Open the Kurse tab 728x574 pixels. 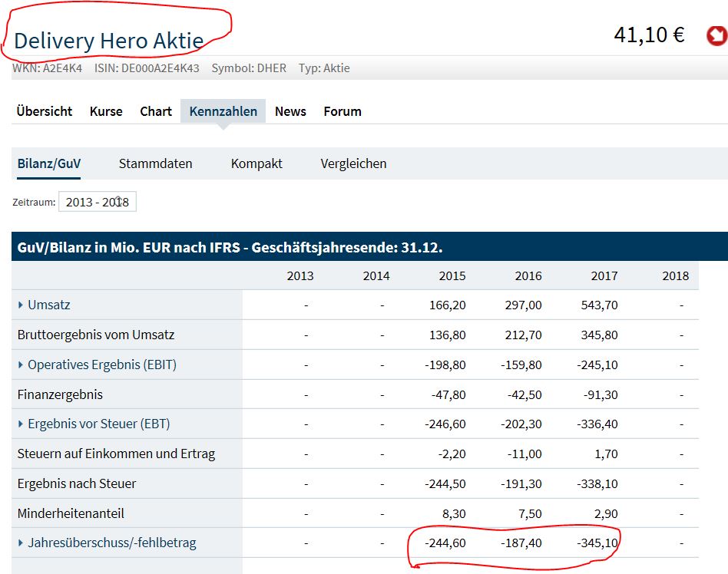point(106,111)
